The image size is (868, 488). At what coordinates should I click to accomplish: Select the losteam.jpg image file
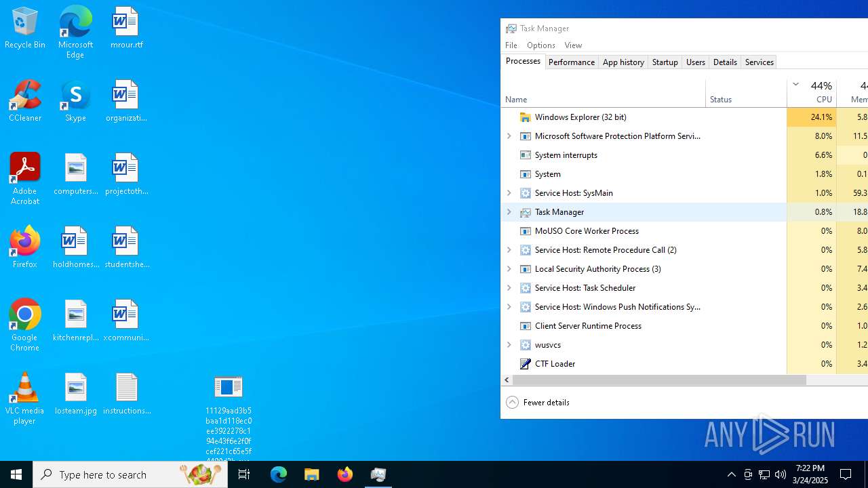(x=75, y=394)
